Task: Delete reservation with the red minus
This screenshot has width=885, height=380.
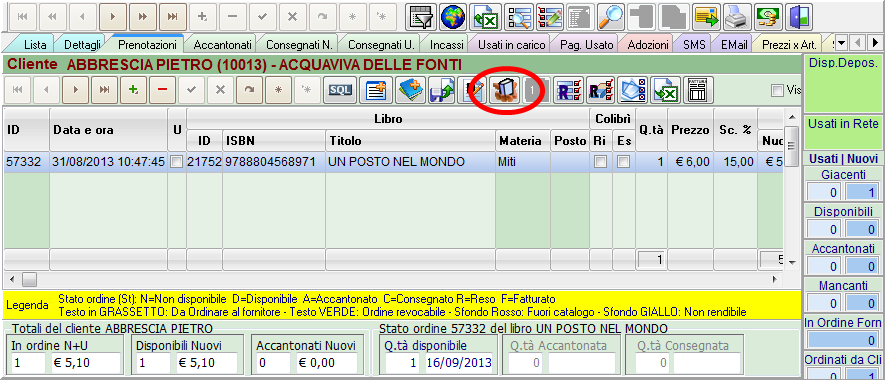Action: coord(163,90)
